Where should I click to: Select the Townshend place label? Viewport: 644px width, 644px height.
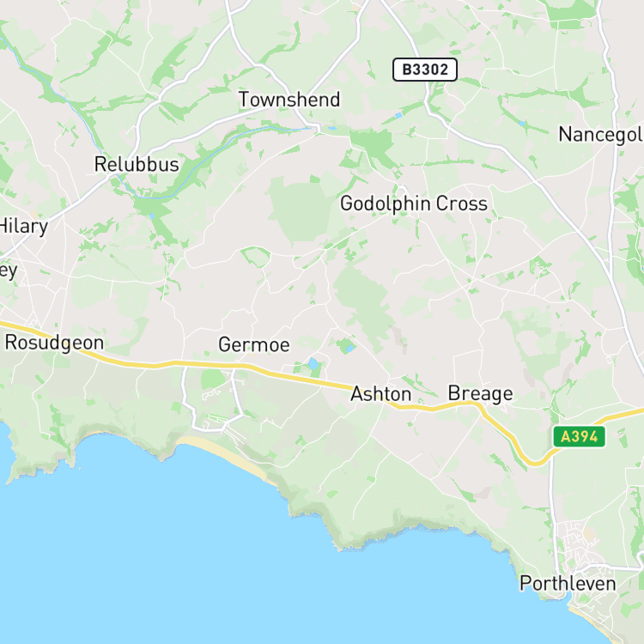coord(289,100)
